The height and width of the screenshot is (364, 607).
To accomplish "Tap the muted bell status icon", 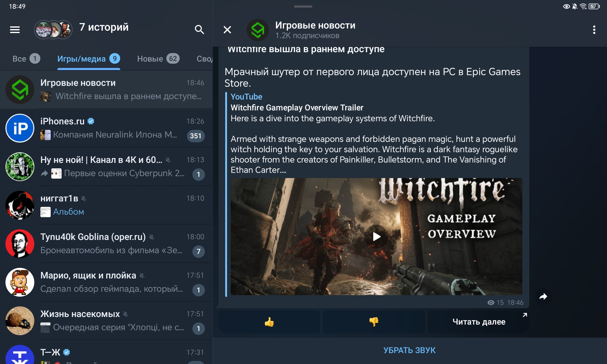I will point(575,6).
